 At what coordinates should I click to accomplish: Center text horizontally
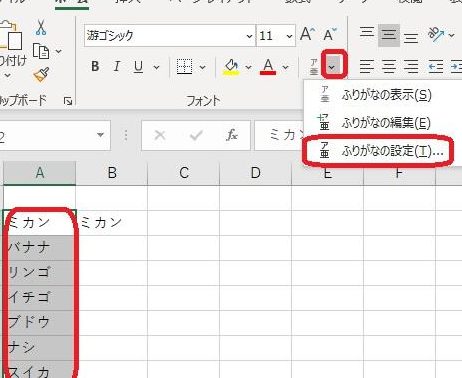click(x=389, y=67)
